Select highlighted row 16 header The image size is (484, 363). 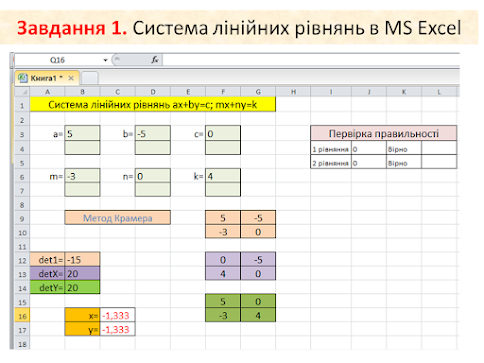pyautogui.click(x=22, y=316)
